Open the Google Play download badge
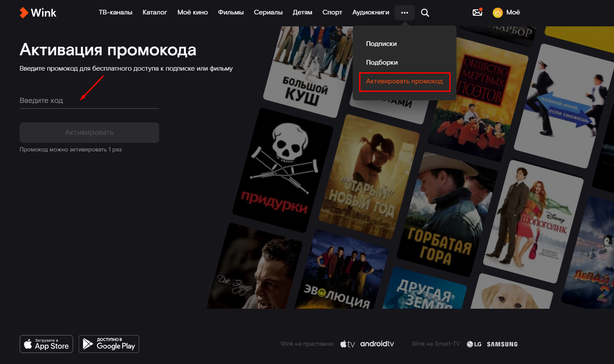The image size is (614, 364). point(109,344)
